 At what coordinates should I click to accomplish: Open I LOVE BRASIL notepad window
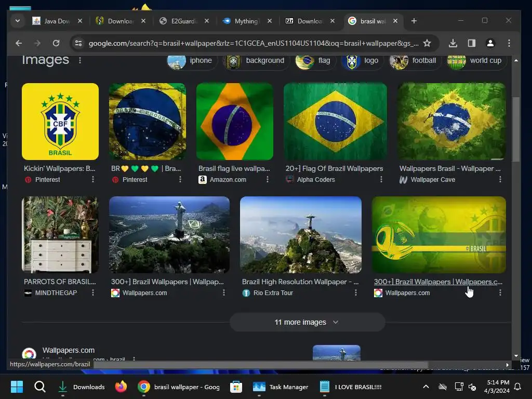(351, 387)
